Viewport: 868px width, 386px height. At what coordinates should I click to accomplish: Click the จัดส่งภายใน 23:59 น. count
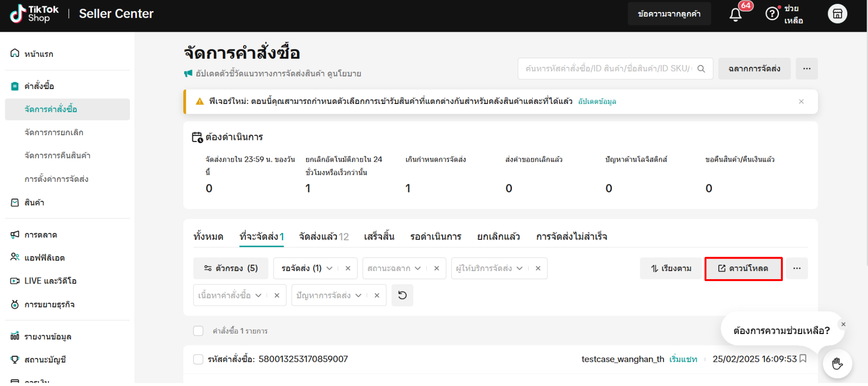click(x=209, y=188)
